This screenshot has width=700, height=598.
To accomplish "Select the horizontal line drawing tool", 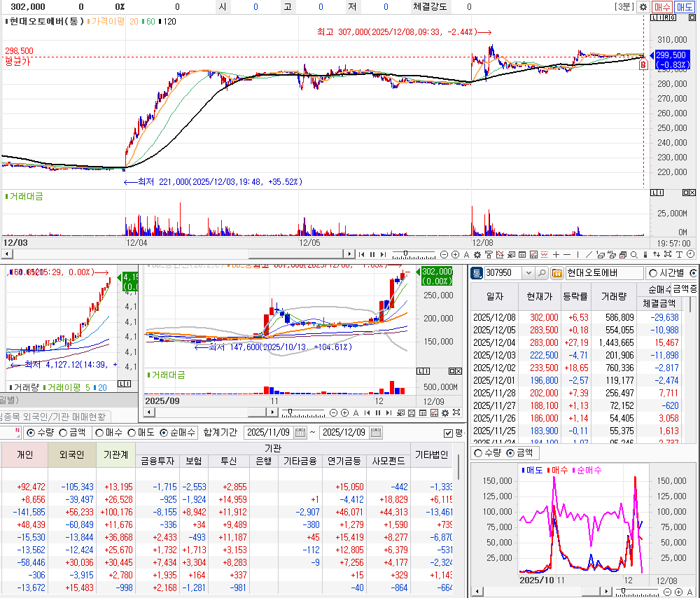I will click(567, 255).
